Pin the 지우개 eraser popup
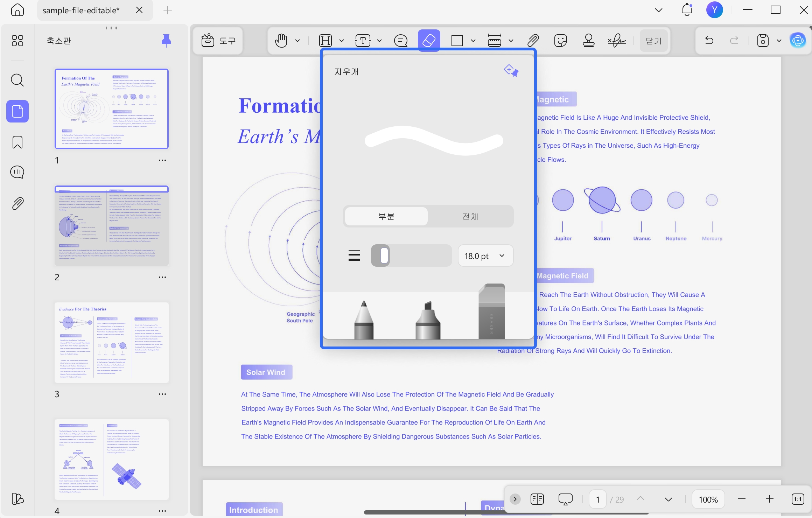The image size is (812, 518). coord(511,71)
